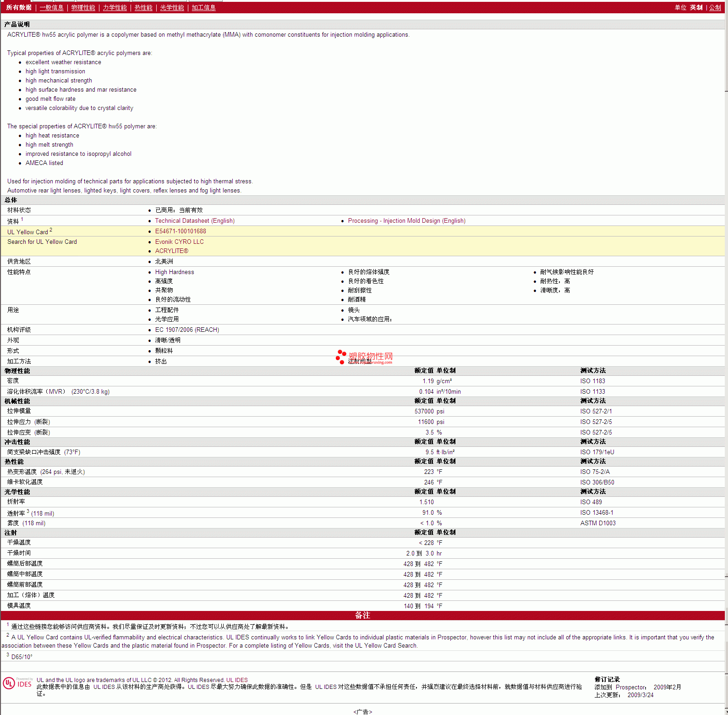Switch to the 一般信息 tab
The height and width of the screenshot is (715, 728).
pyautogui.click(x=51, y=7)
